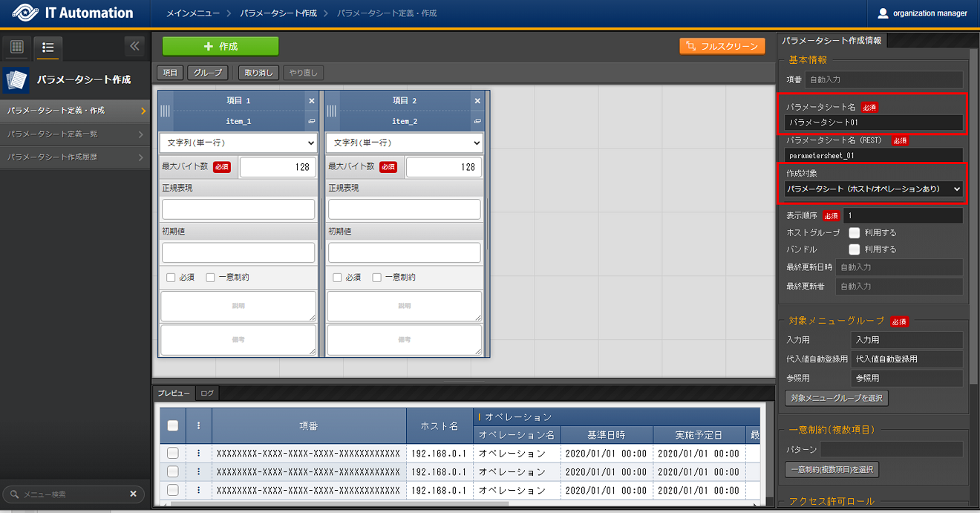Click the copy icon beside item_1

(x=311, y=121)
